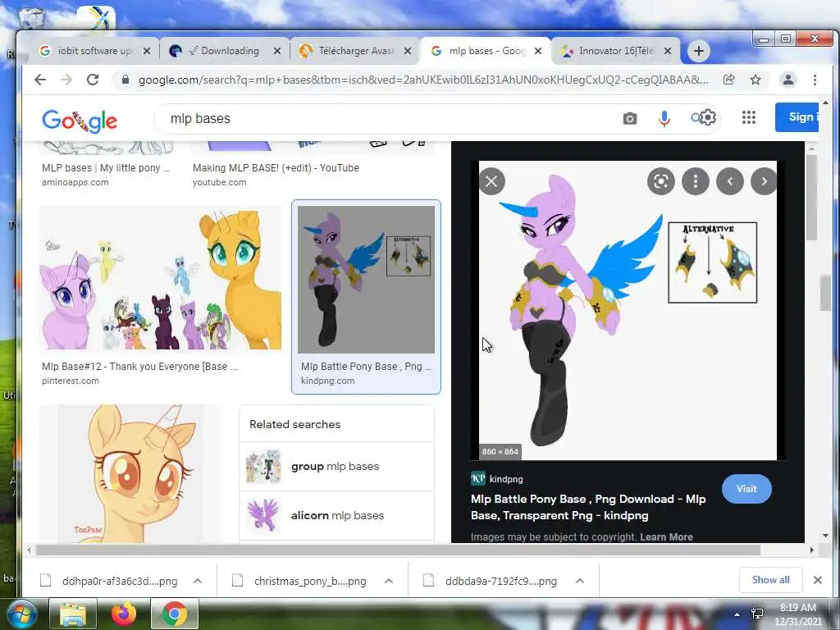Start voice search with microphone icon

[664, 118]
